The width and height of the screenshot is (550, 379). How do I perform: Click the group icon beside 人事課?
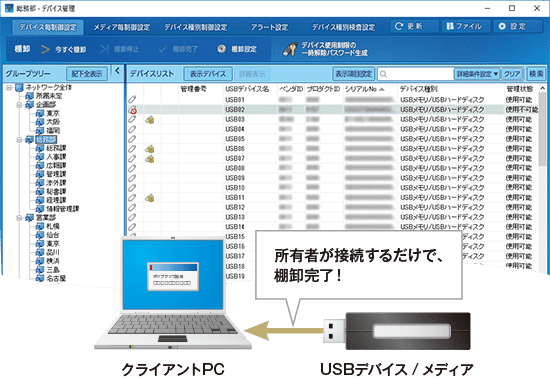(x=40, y=157)
